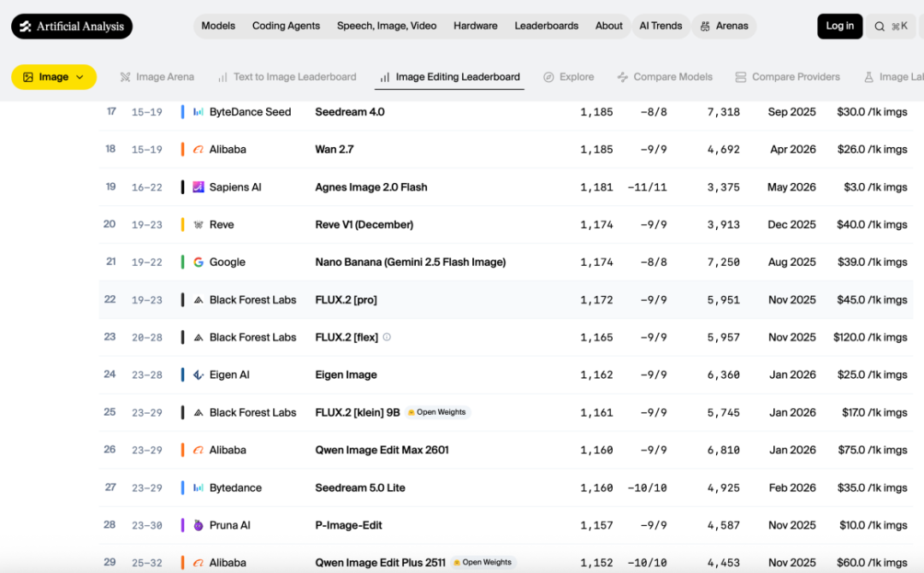924x573 pixels.
Task: Open Nano Banana (Gemini 2.5 Flash Image)
Action: (x=410, y=262)
